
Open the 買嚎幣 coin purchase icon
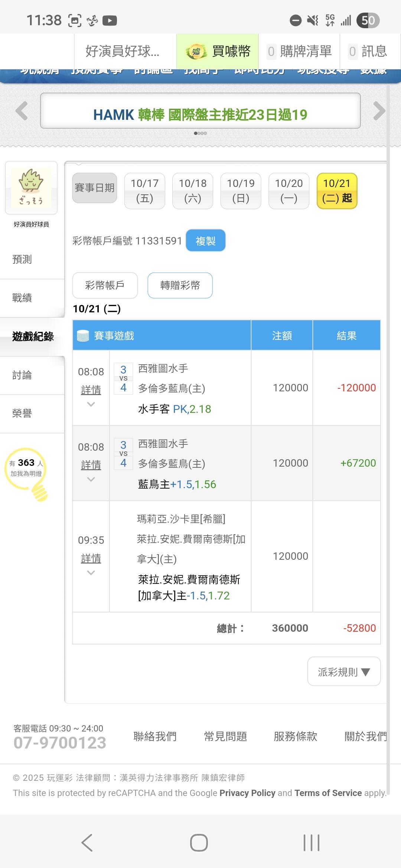pos(196,52)
